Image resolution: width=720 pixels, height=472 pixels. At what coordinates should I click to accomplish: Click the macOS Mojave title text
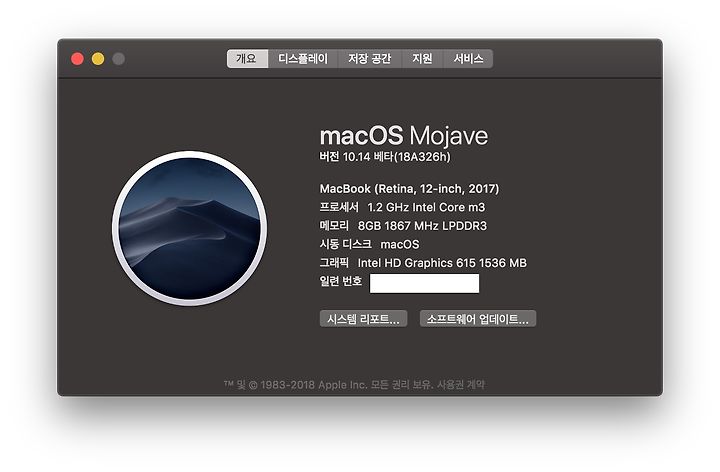point(404,135)
